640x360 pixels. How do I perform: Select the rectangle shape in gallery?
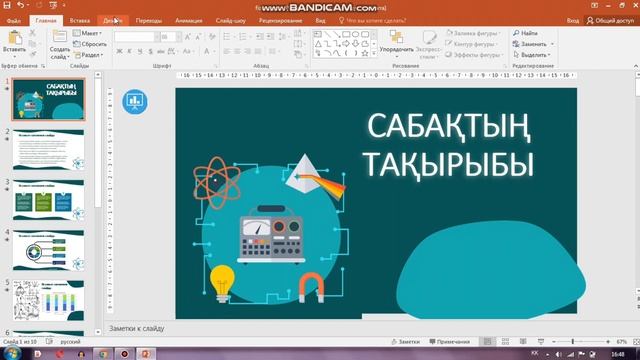pos(347,34)
